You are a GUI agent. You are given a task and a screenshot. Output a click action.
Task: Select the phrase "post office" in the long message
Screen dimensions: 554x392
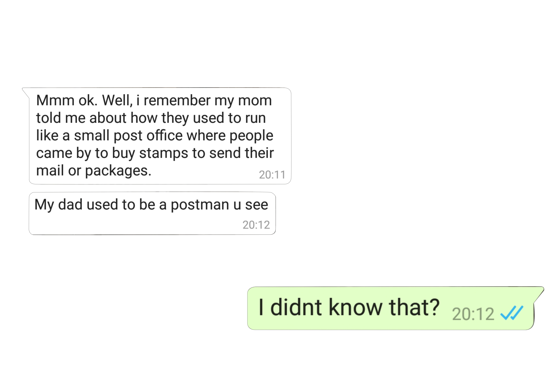(148, 135)
